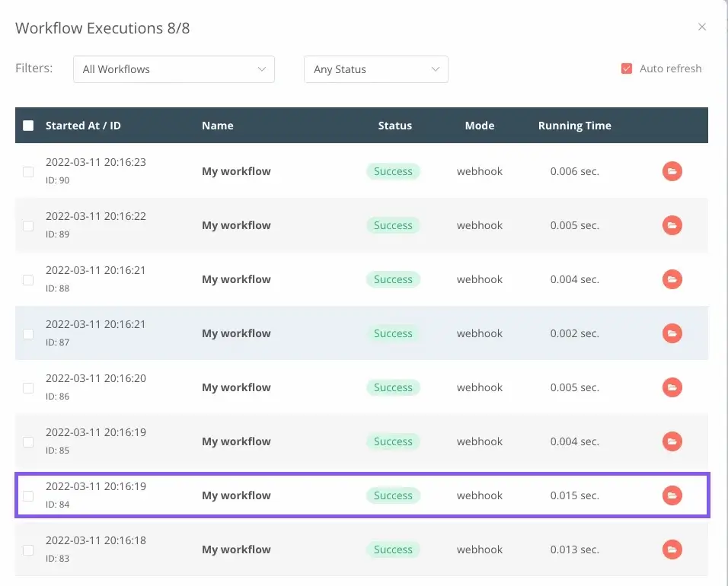Image resolution: width=728 pixels, height=586 pixels.
Task: Open execution ID 87 via folder icon
Action: point(672,333)
